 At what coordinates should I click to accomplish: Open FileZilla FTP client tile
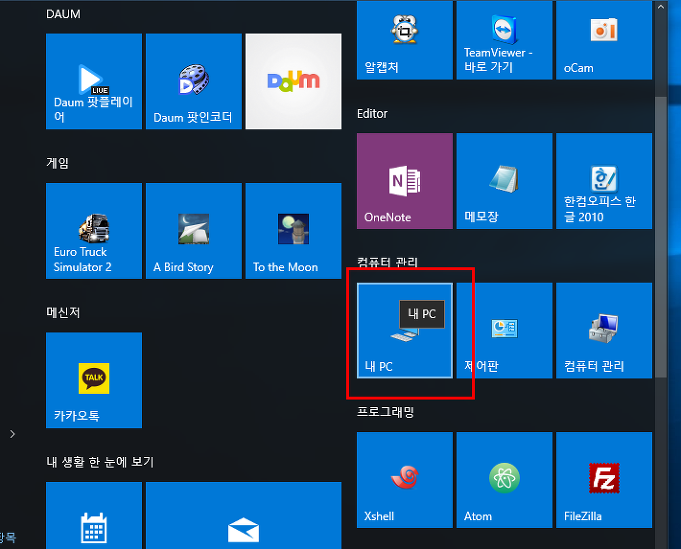pyautogui.click(x=604, y=480)
